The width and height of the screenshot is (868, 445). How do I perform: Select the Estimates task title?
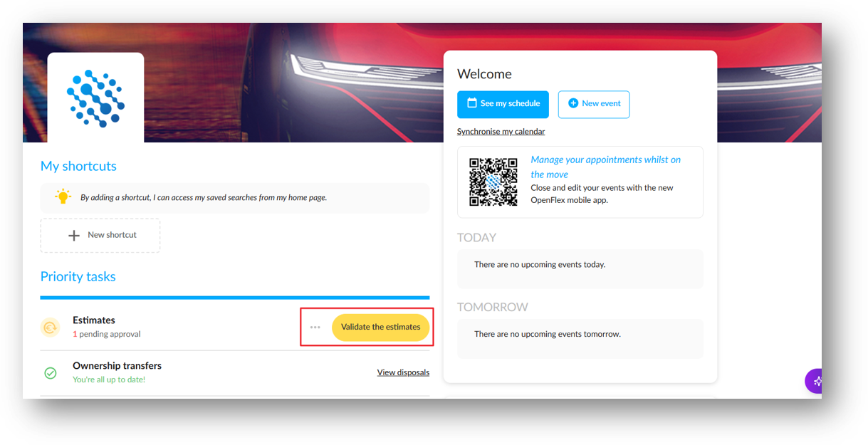tap(94, 320)
